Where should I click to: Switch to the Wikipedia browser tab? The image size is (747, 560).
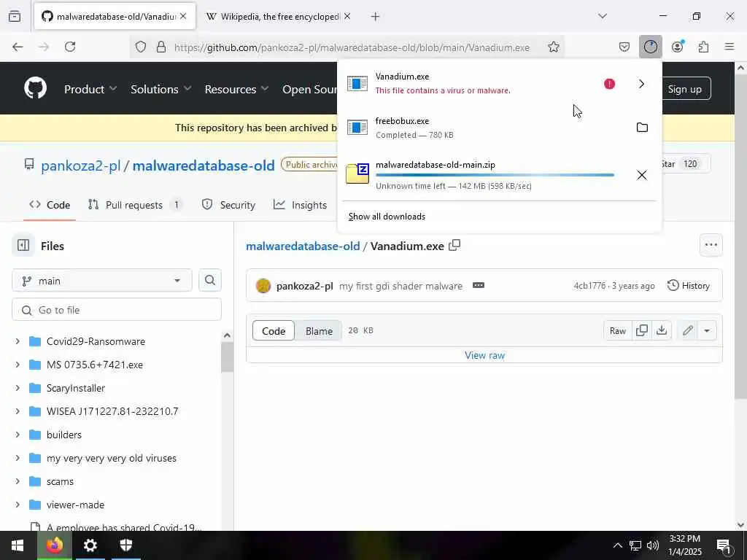(273, 17)
